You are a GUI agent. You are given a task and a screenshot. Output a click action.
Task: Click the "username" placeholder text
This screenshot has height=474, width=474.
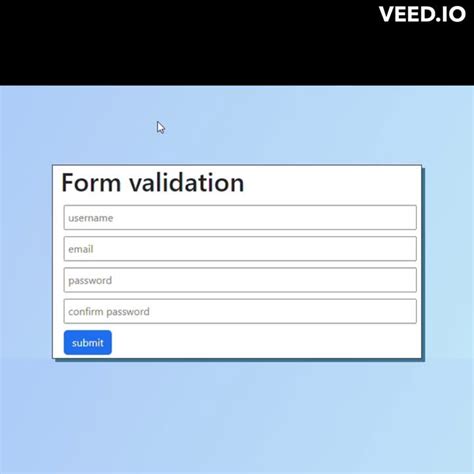point(91,218)
